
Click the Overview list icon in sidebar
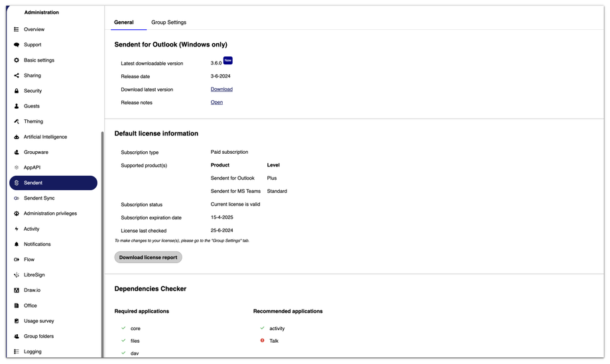coord(17,29)
